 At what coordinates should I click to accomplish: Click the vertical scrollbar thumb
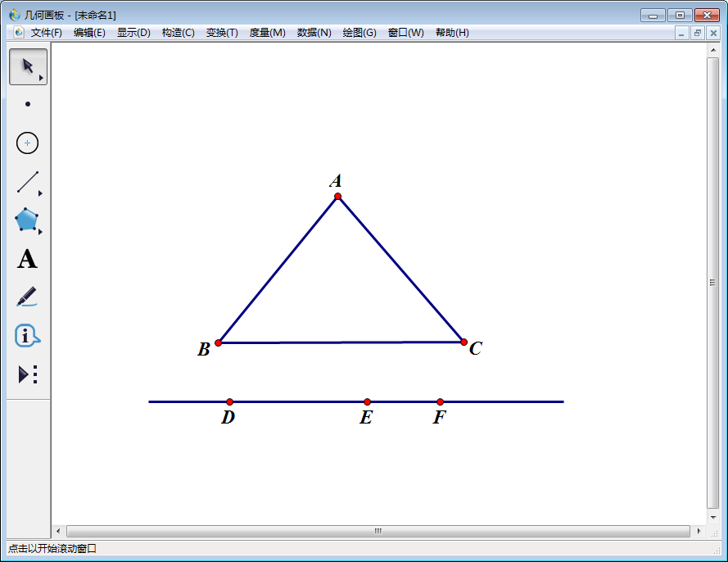point(713,283)
